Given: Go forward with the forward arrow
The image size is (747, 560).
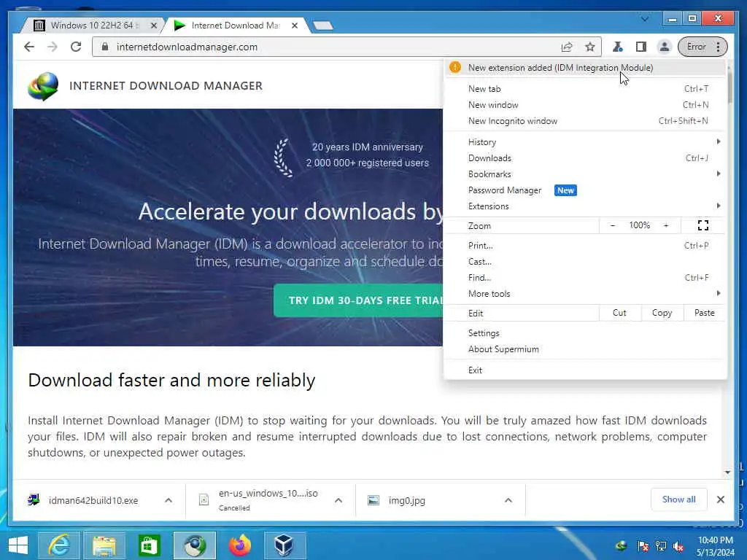Looking at the screenshot, I should [x=53, y=47].
